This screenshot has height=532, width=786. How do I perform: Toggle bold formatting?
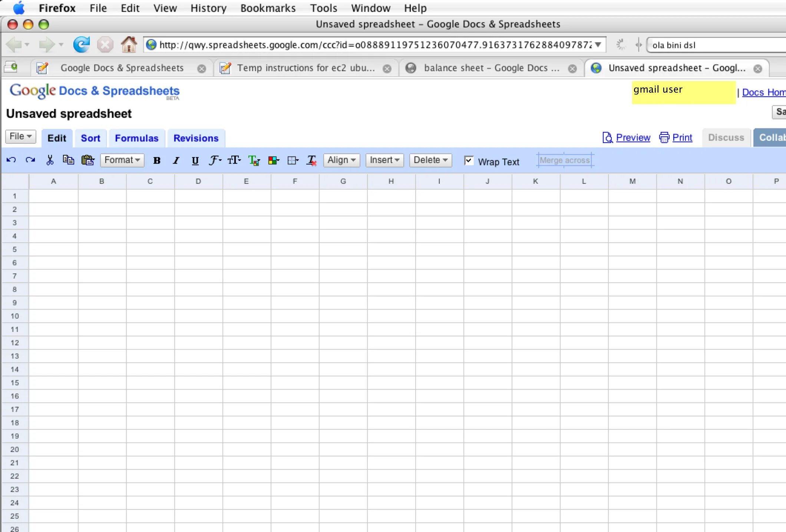click(x=157, y=160)
